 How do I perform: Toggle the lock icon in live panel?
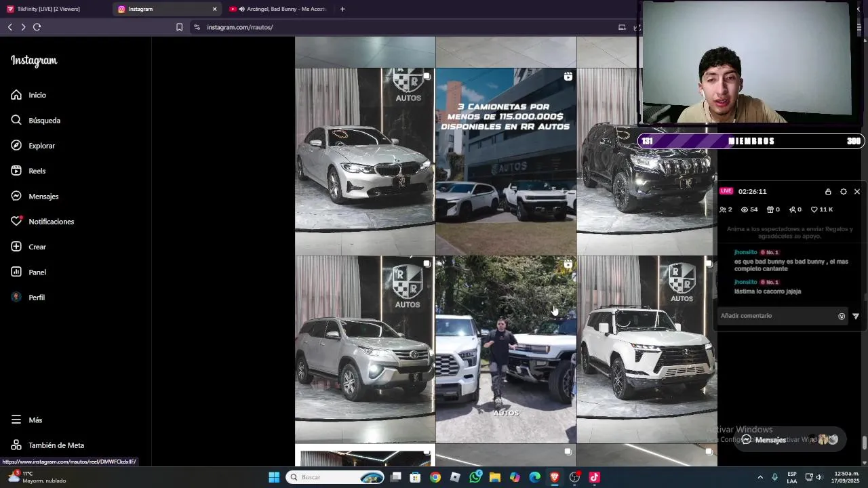(x=828, y=192)
